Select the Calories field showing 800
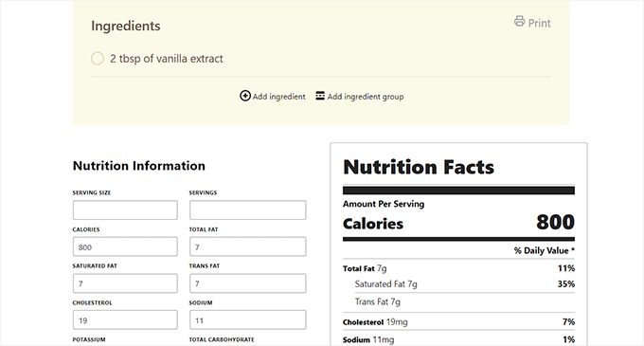This screenshot has width=644, height=346. click(x=125, y=246)
